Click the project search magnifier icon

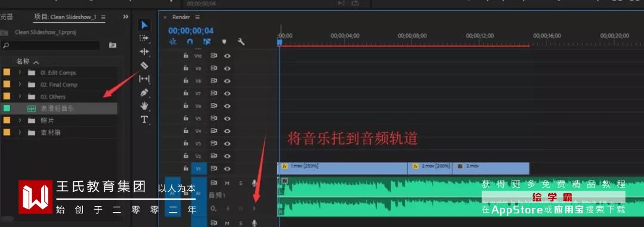pos(6,45)
